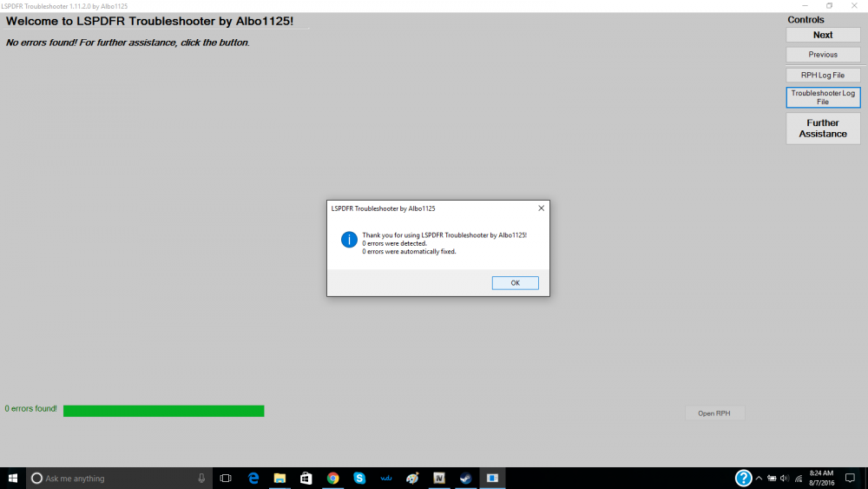Close the LSPDFR Troubleshooter message dialog

(541, 208)
